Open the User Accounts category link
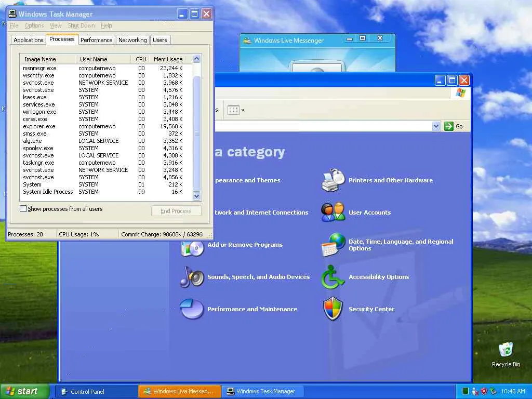The image size is (532, 399). tap(369, 212)
